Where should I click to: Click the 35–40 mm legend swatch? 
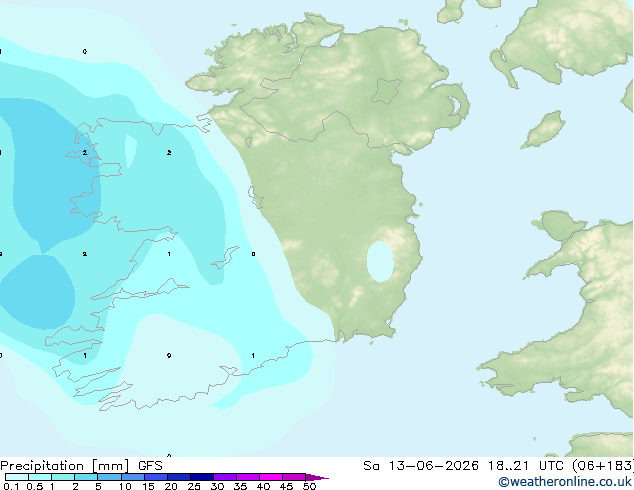click(248, 477)
